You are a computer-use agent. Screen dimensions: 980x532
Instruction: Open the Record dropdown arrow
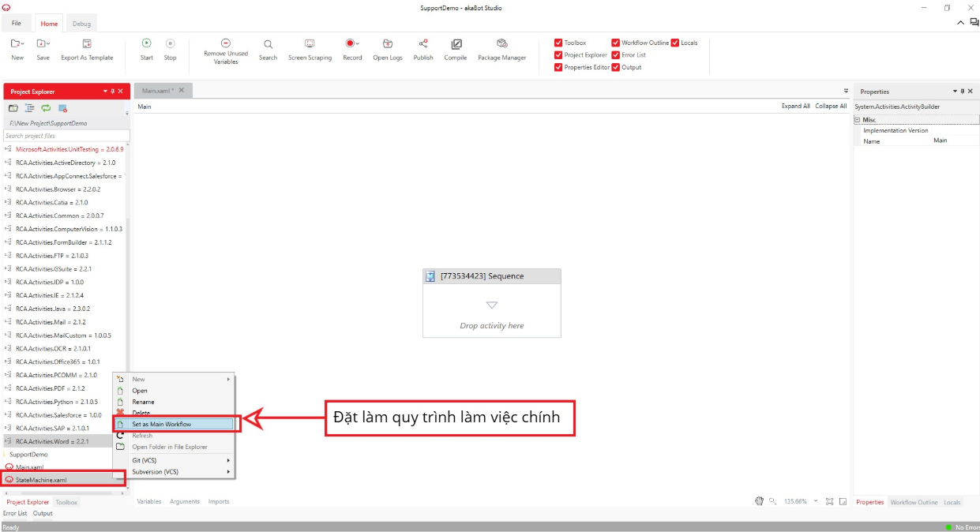358,44
